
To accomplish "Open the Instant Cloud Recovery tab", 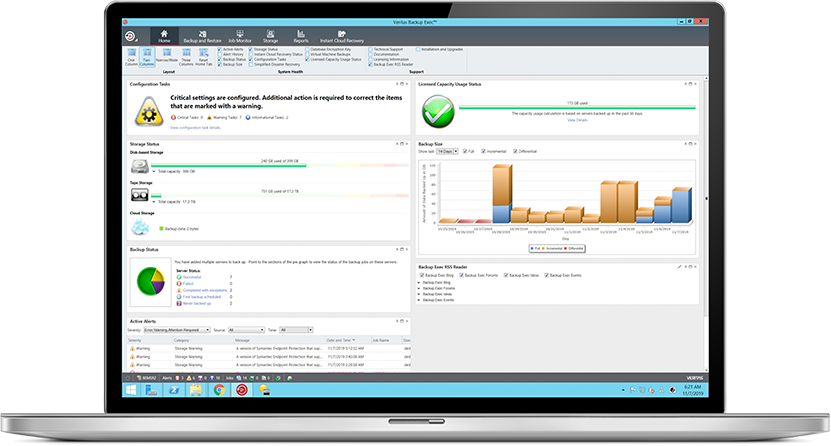I will (342, 37).
